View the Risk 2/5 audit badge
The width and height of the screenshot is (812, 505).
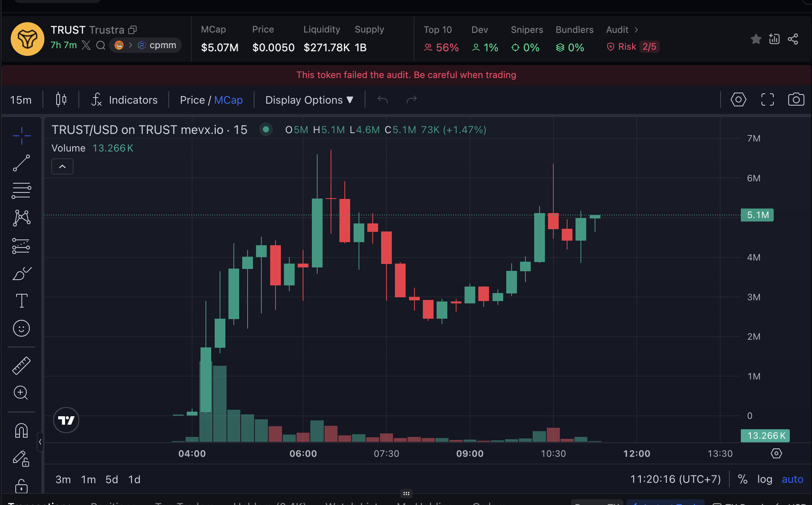(x=633, y=47)
